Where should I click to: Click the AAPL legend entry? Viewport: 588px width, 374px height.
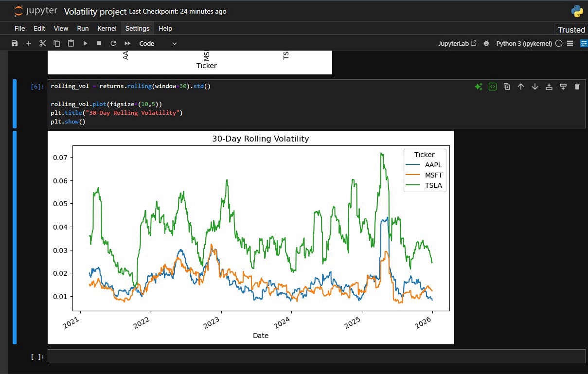[424, 165]
